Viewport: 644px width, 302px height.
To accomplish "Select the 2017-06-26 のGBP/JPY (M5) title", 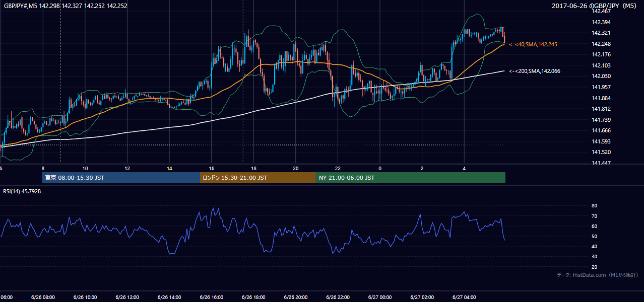I will coord(595,6).
